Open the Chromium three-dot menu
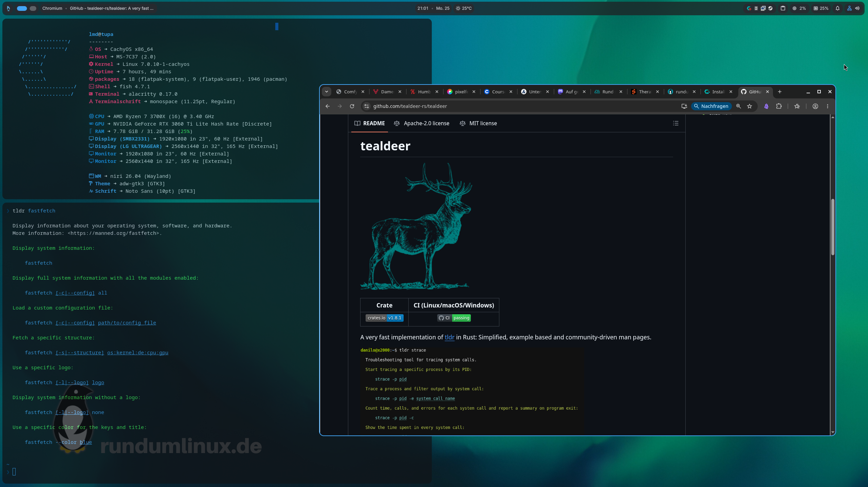Image resolution: width=868 pixels, height=487 pixels. point(828,106)
